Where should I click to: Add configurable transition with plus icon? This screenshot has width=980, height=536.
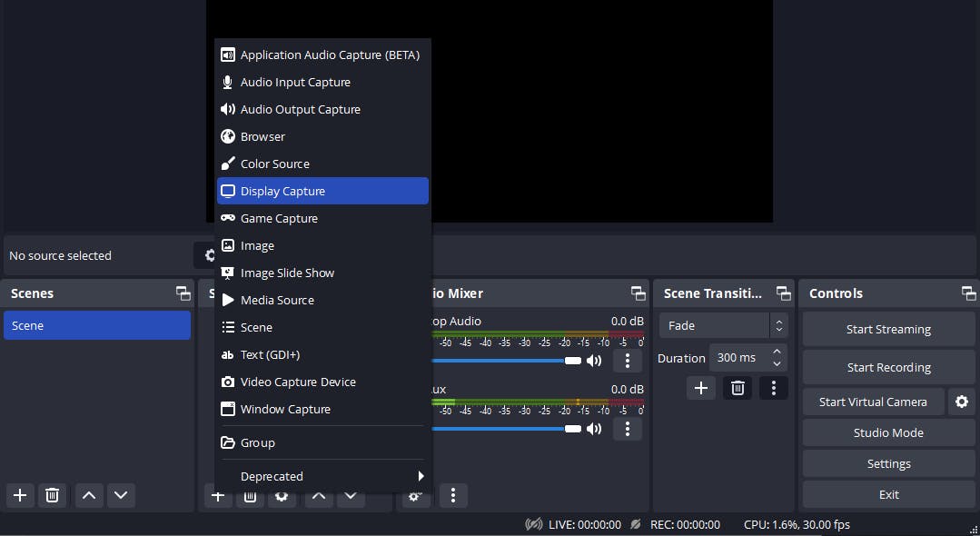(700, 388)
